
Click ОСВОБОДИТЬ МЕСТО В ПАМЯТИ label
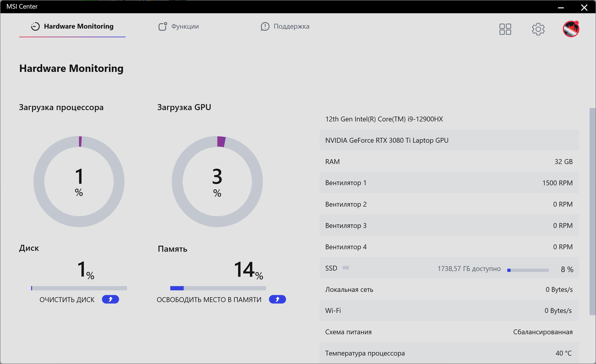[209, 300]
